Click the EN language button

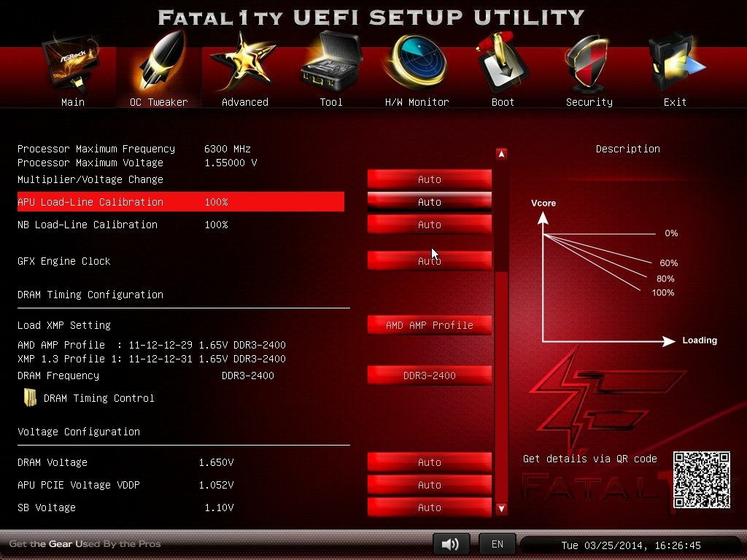tap(497, 544)
